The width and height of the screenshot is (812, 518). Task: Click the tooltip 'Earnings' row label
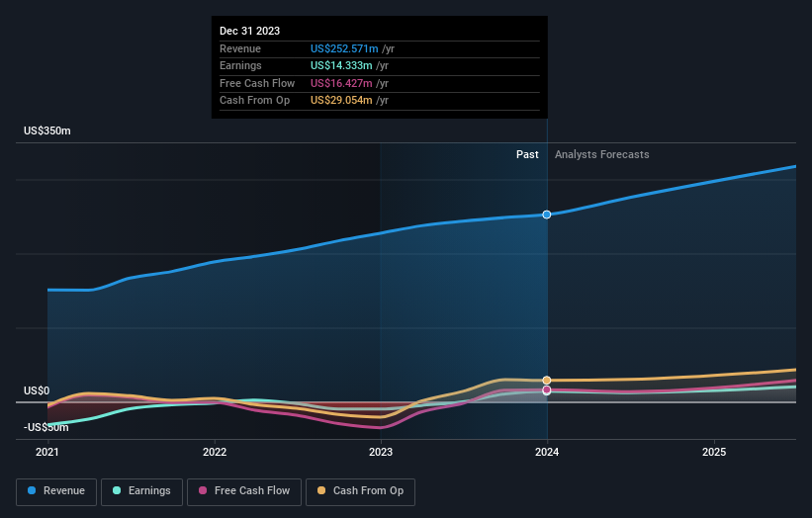240,65
